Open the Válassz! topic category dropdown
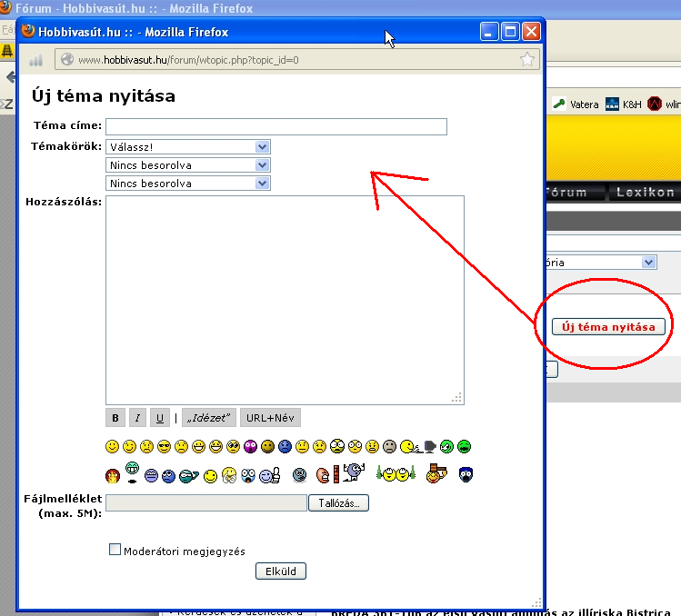681x616 pixels. click(x=188, y=146)
